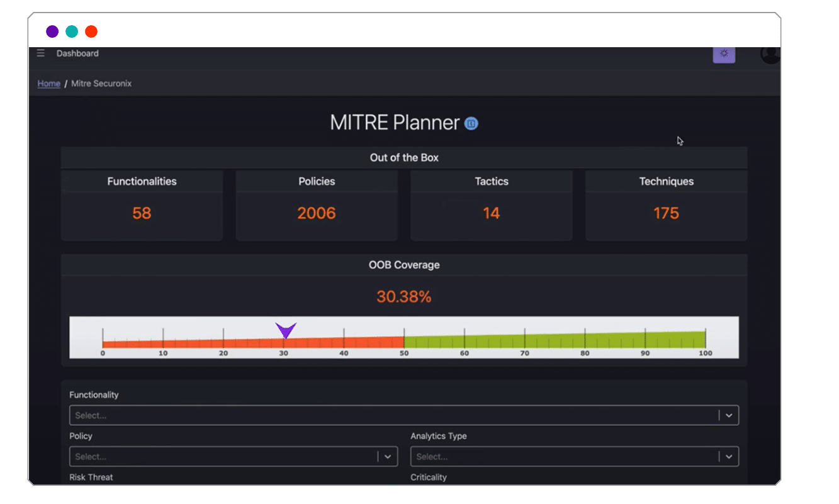The width and height of the screenshot is (839, 504).
Task: Click the Mitre Securonix breadcrumb text
Action: pos(101,84)
